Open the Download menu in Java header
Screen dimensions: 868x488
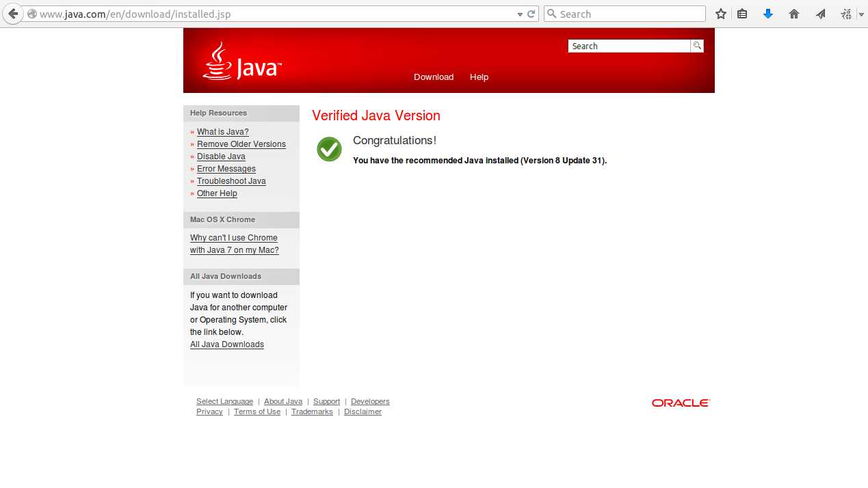[434, 77]
